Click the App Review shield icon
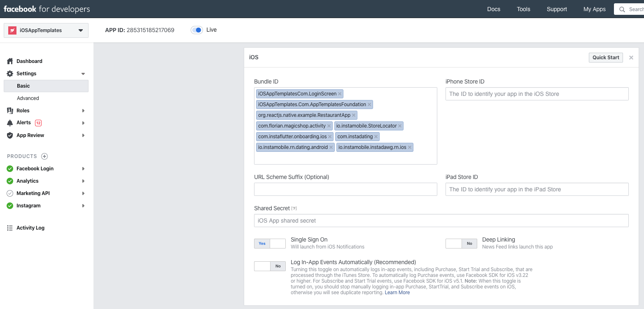This screenshot has height=309, width=644. 10,135
